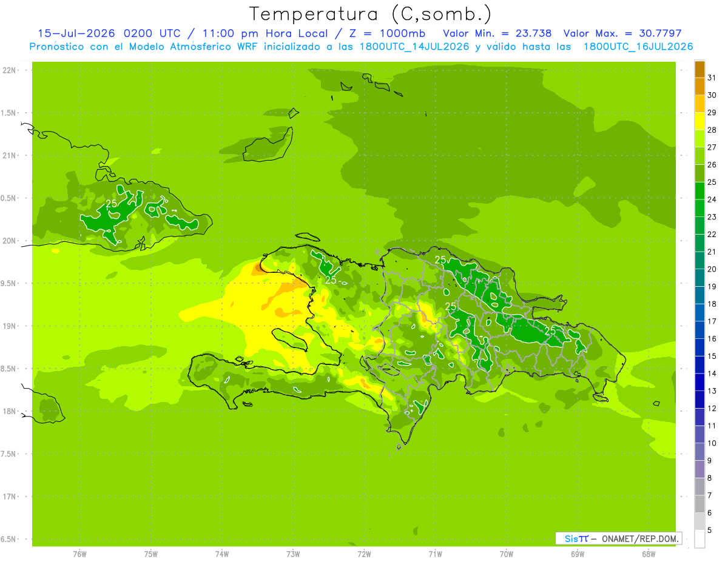This screenshot has width=728, height=562.
Task: Click the colorbar swatch between 28 and 29
Action: (x=699, y=121)
